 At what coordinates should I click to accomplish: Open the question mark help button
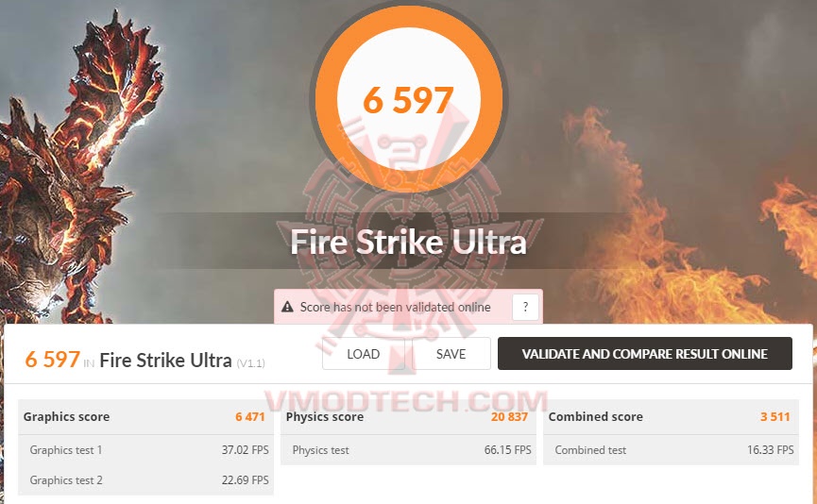[525, 307]
